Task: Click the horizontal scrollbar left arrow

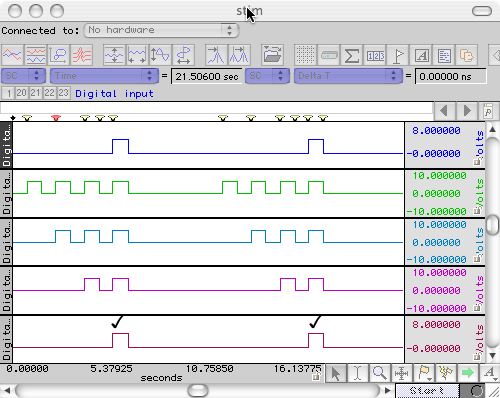Action: coord(7,390)
